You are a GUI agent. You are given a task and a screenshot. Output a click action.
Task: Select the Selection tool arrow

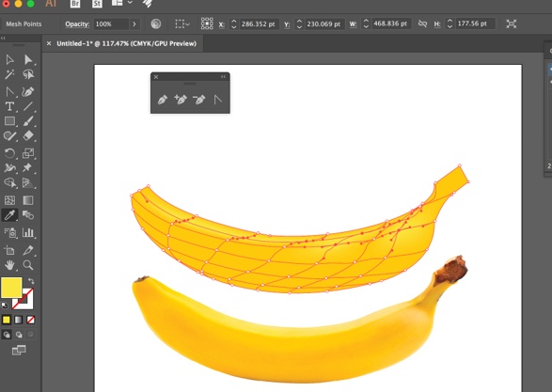[x=9, y=59]
